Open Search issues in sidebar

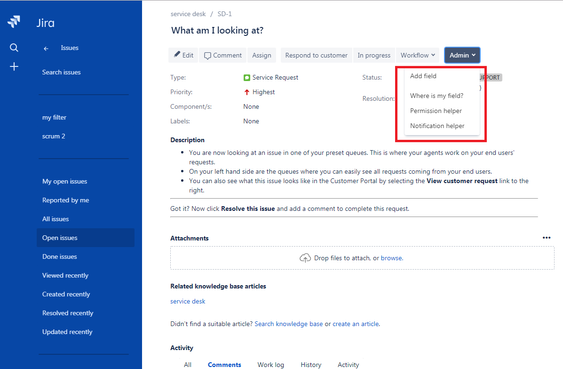[61, 72]
